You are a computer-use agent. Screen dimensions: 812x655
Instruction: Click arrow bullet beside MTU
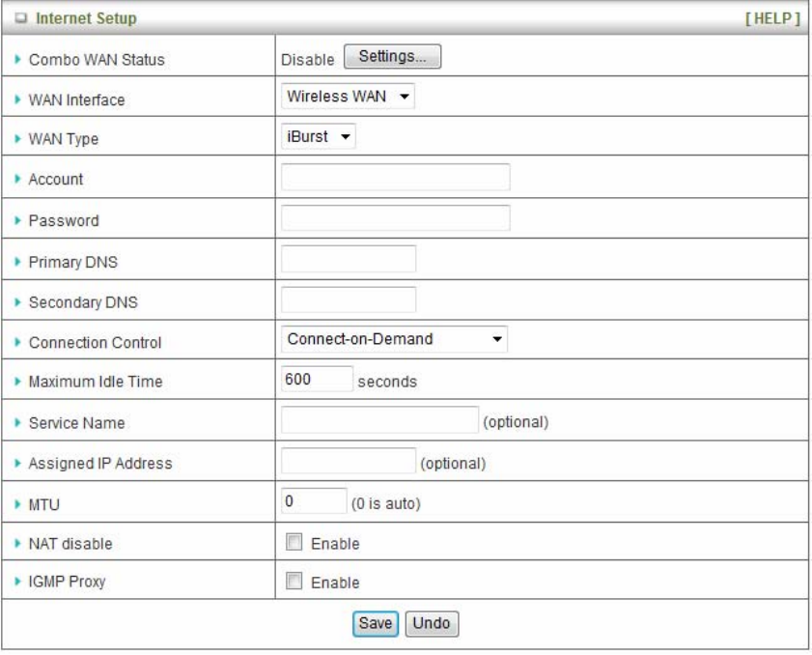tap(17, 504)
